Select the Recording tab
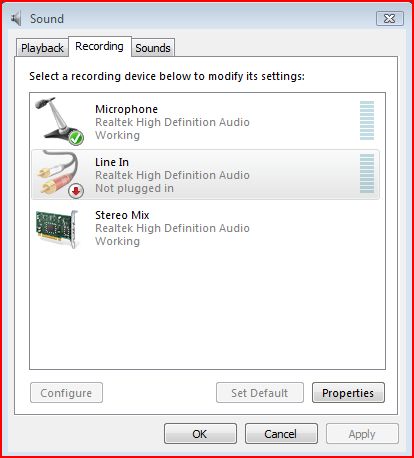Screen dimensions: 414x458 (100, 46)
